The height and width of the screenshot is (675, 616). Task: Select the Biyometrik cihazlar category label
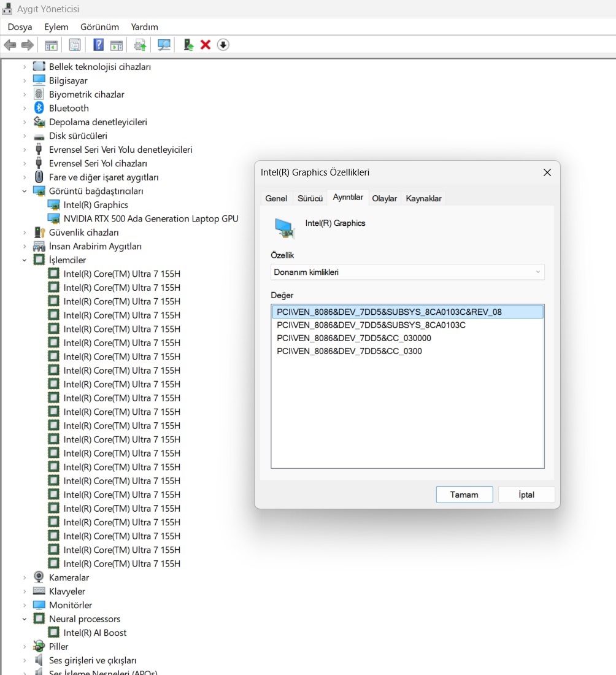87,94
